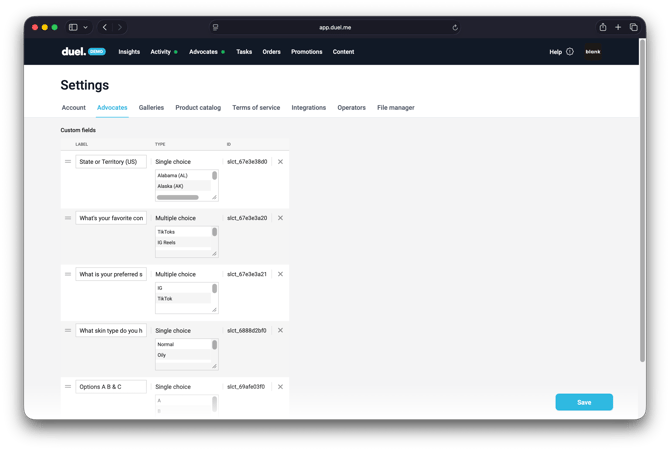Click the Safari share icon
Viewport: 670px width, 451px height.
[603, 27]
